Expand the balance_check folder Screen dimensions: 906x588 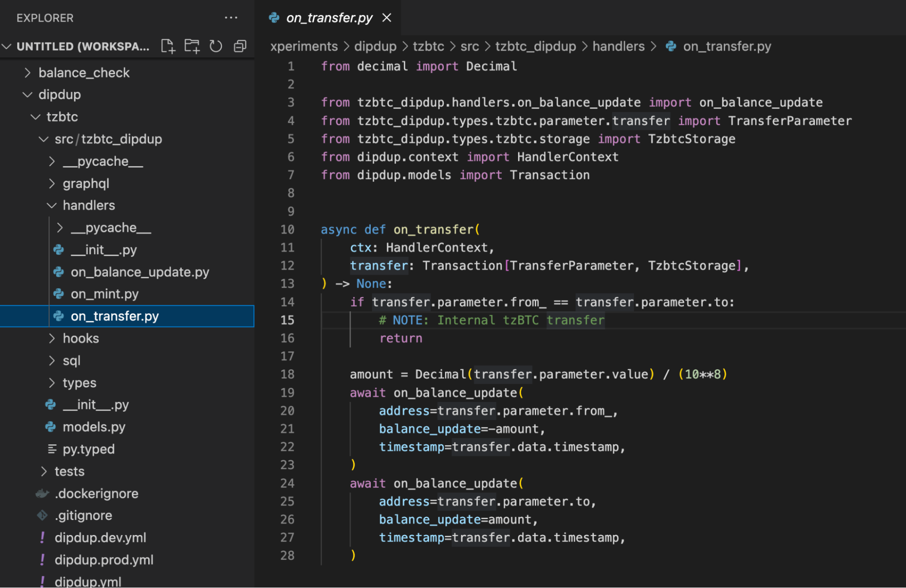84,72
